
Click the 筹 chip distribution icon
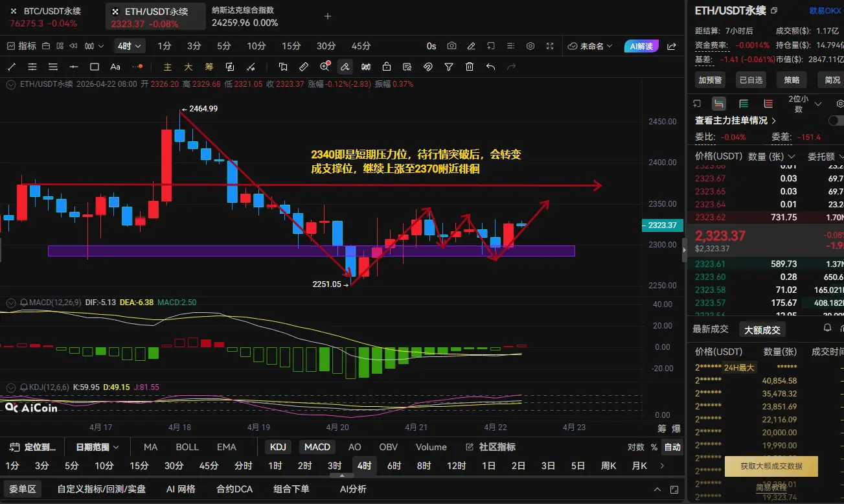coord(209,67)
